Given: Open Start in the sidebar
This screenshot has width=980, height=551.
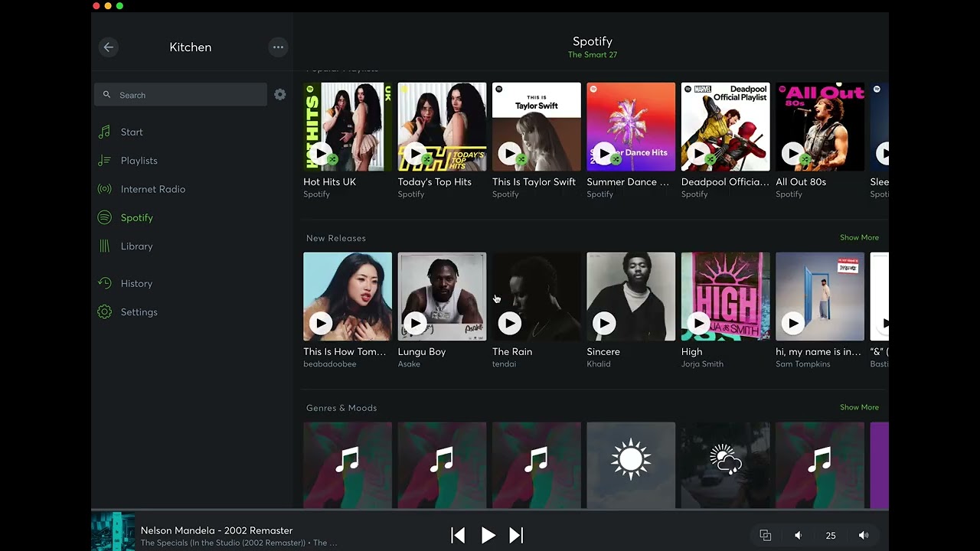Looking at the screenshot, I should coord(132,132).
